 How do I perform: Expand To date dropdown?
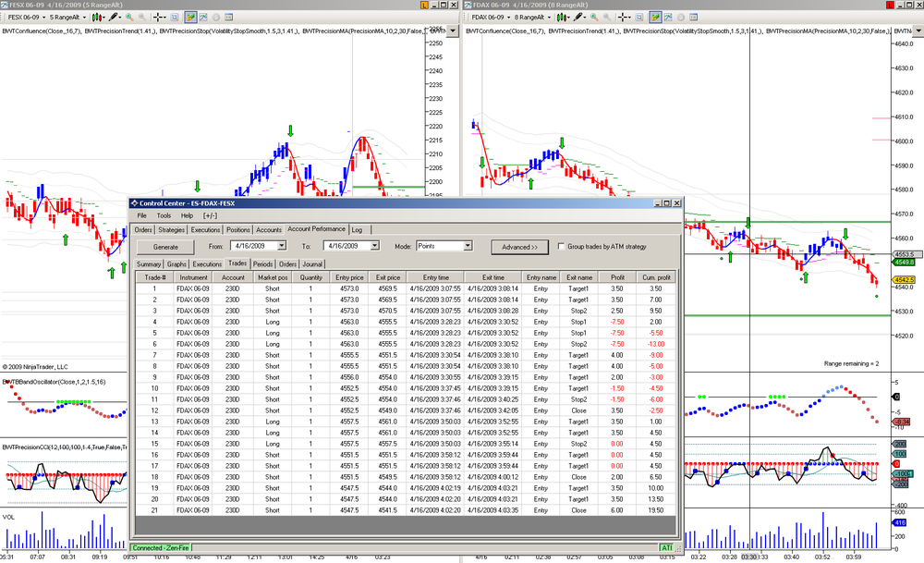(x=374, y=246)
